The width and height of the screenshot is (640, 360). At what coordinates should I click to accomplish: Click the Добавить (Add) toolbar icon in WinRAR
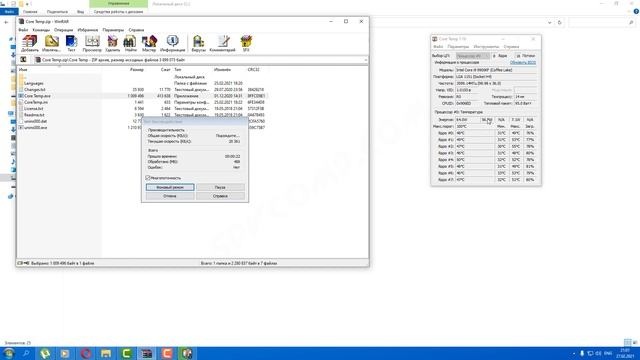[x=29, y=43]
